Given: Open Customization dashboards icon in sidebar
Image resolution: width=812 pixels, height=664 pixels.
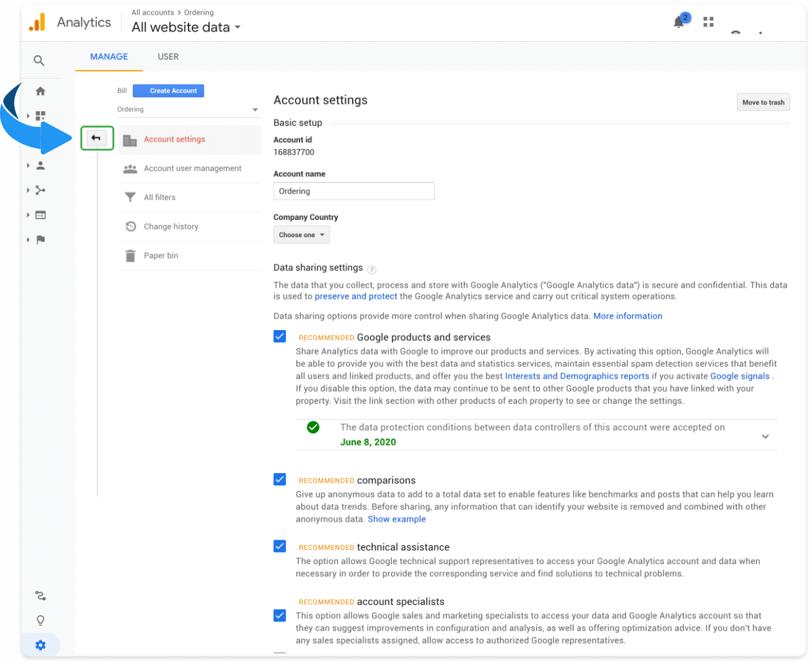Looking at the screenshot, I should 40,116.
